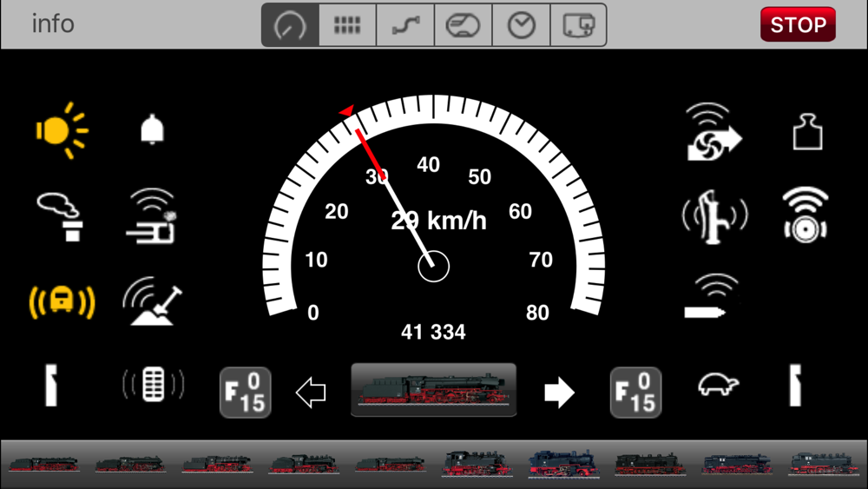Open left F0-15 function page selector
Viewport: 868px width, 489px height.
pyautogui.click(x=246, y=392)
